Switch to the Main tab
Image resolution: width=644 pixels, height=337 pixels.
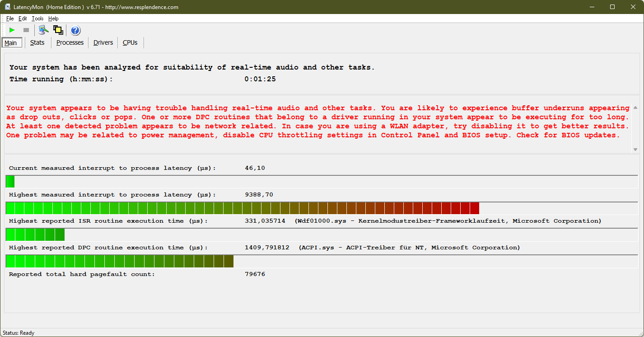(x=11, y=43)
